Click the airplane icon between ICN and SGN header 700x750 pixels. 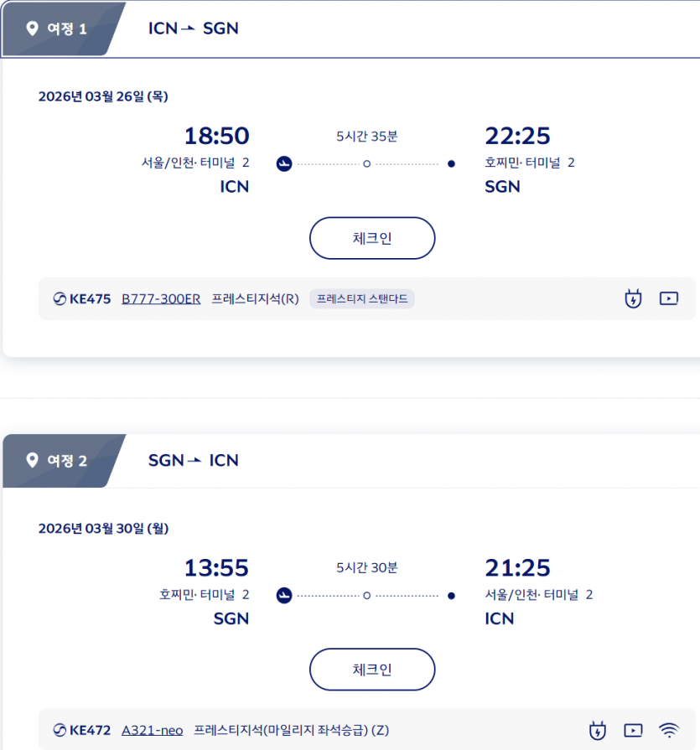tap(189, 28)
